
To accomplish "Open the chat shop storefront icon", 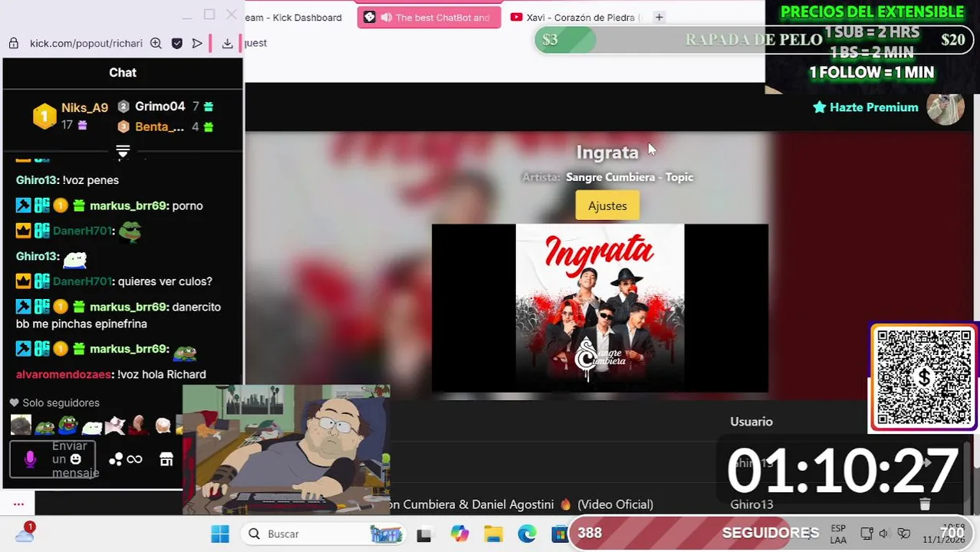I will (x=166, y=459).
